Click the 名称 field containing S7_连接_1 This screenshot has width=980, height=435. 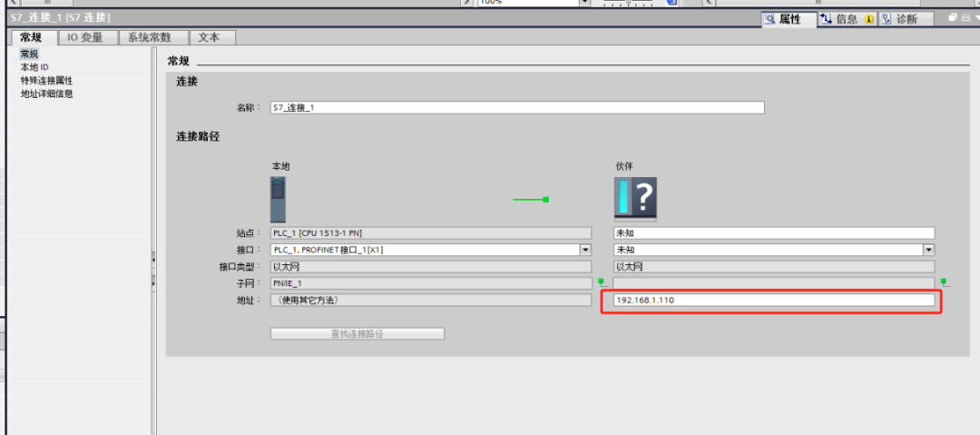tap(517, 108)
